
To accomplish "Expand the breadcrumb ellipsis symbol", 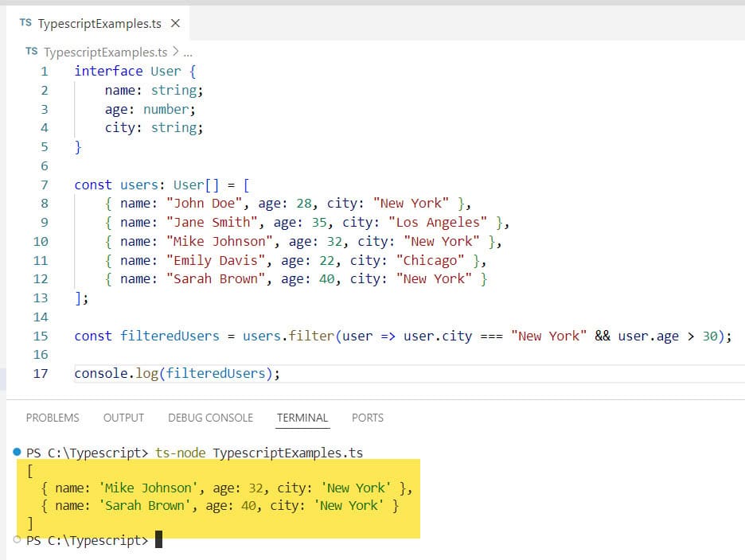I will coord(188,52).
